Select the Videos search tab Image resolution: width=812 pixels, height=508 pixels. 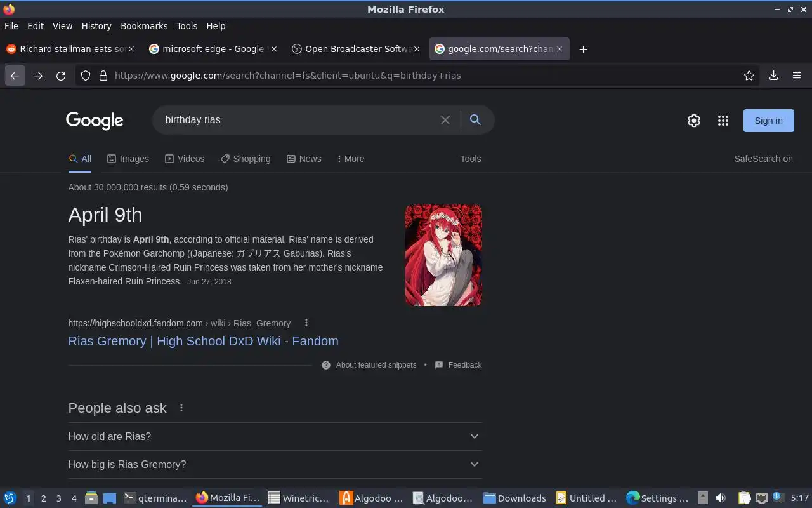[185, 159]
